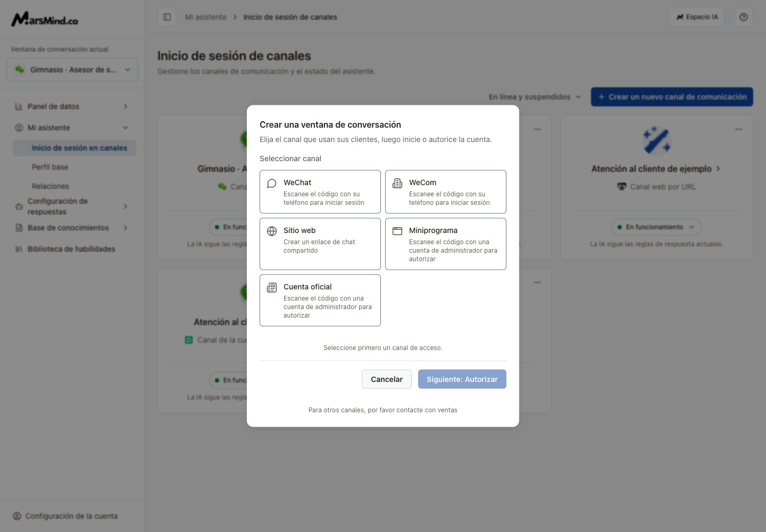
Task: Open Configuración de la cuenta
Action: pos(65,516)
